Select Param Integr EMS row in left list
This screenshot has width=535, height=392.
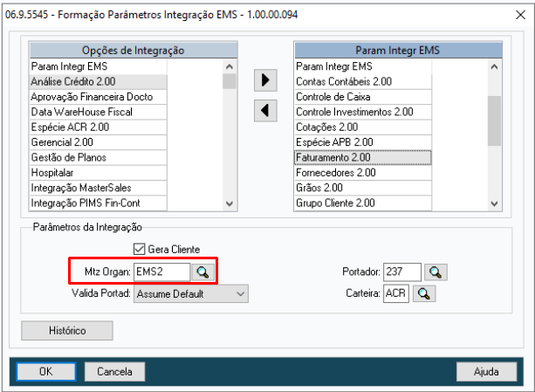point(99,66)
